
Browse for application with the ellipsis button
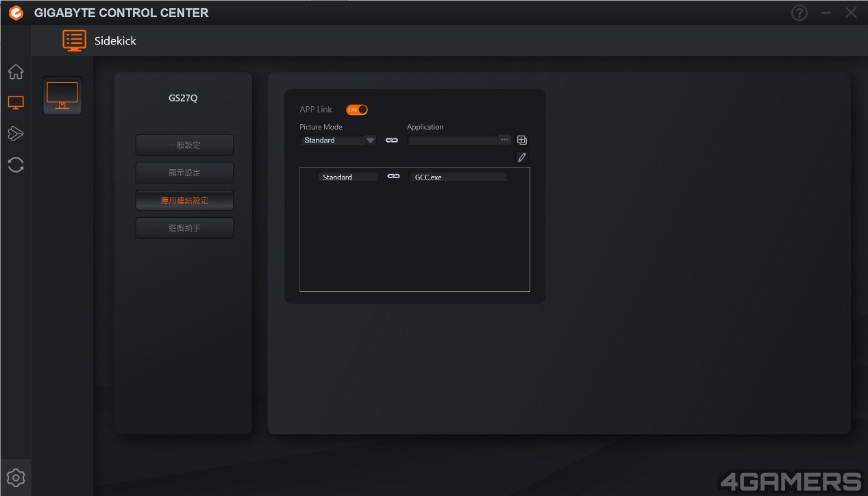[x=505, y=140]
